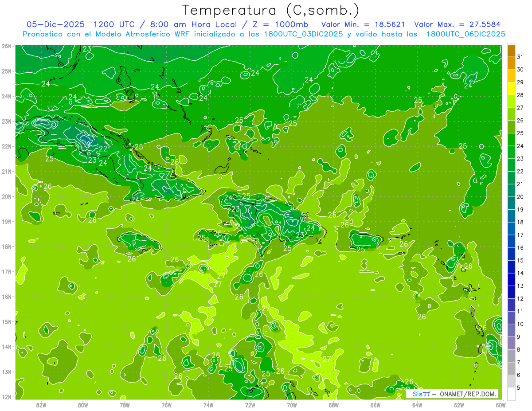Screen dimensions: 532x411
Task: Click the color legend label "8"
Action: [518, 349]
